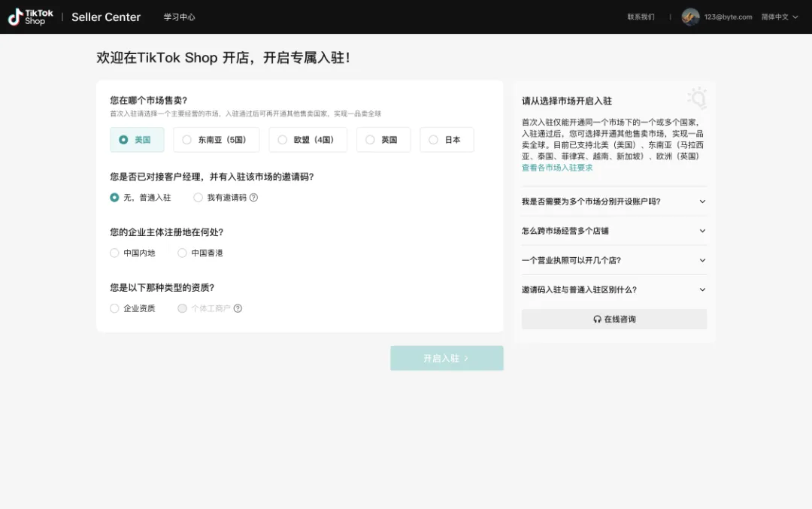Image resolution: width=812 pixels, height=509 pixels.
Task: Open 联系我们 in the top navigation
Action: (x=641, y=17)
